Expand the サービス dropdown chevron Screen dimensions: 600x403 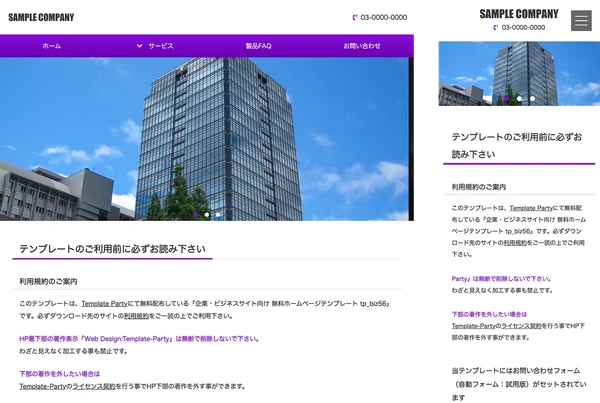(x=140, y=46)
